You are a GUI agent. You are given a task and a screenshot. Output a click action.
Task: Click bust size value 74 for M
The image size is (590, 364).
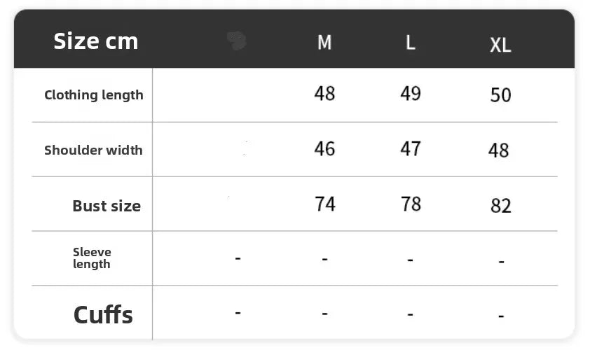point(325,204)
